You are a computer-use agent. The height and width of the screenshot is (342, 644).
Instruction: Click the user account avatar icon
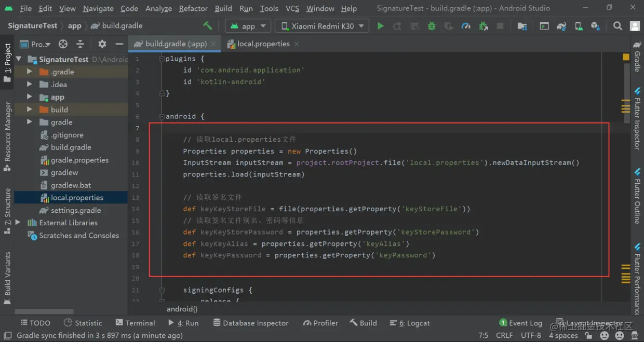point(635,26)
